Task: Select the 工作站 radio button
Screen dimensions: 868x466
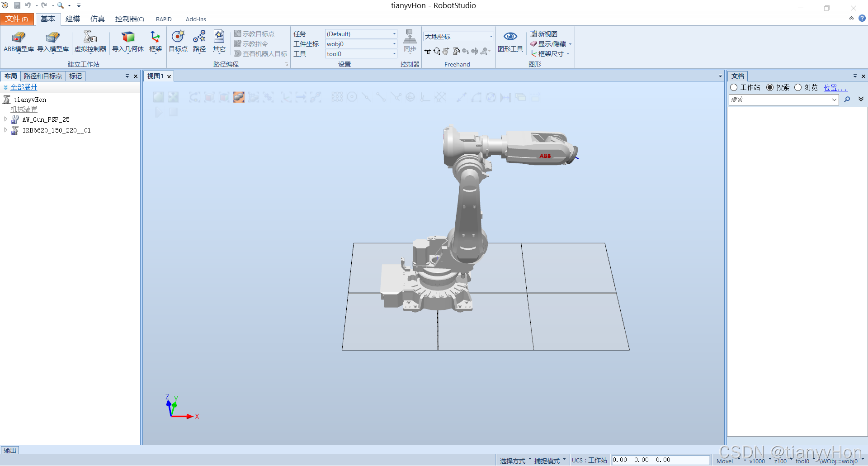Action: click(734, 87)
